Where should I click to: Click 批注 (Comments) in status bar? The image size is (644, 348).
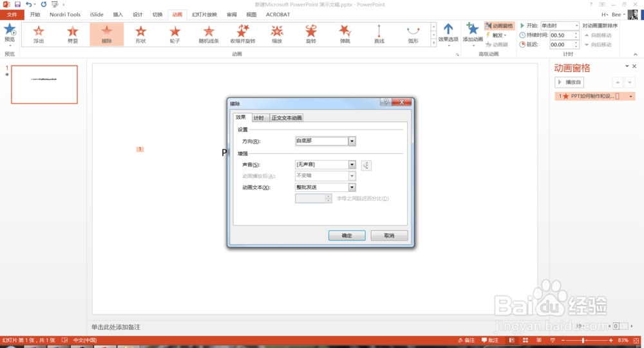490,340
